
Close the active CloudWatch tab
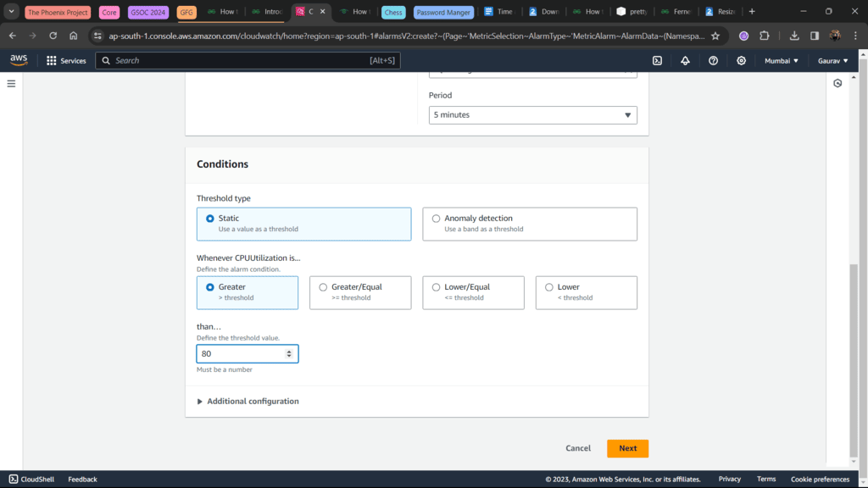click(323, 12)
